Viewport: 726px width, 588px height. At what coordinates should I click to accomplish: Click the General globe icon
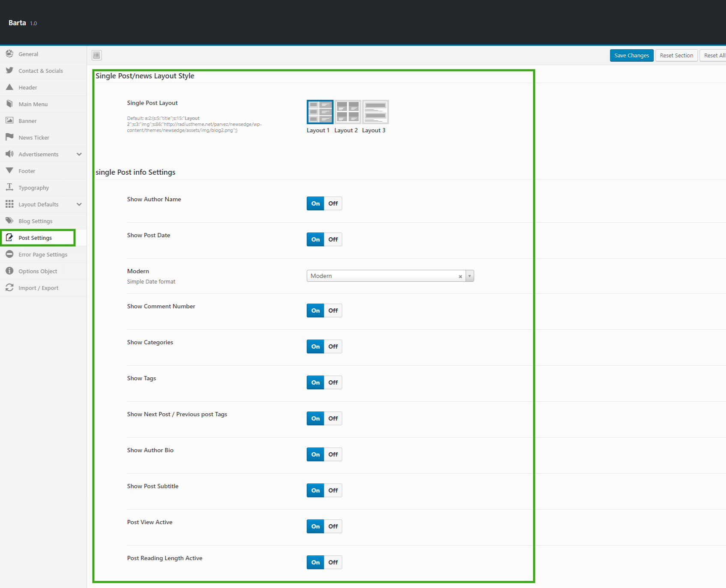pyautogui.click(x=9, y=54)
